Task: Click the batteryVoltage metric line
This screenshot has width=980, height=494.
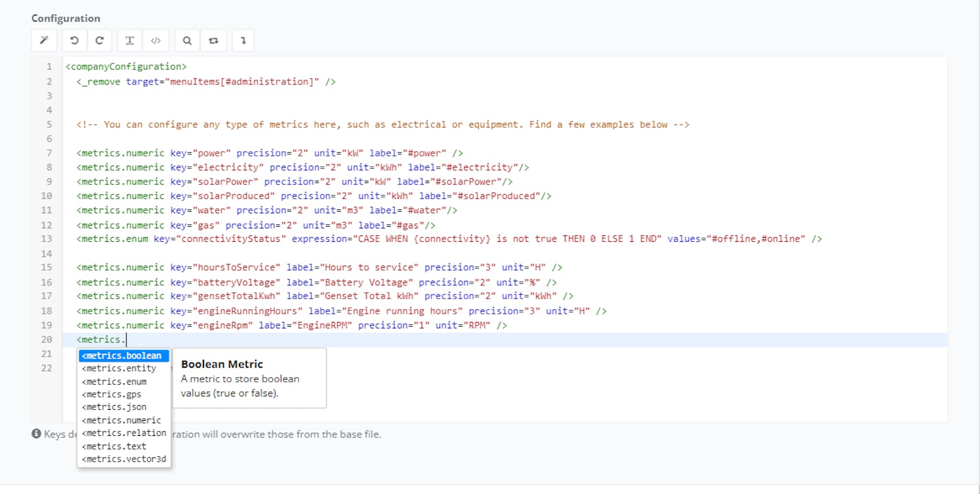Action: [316, 282]
